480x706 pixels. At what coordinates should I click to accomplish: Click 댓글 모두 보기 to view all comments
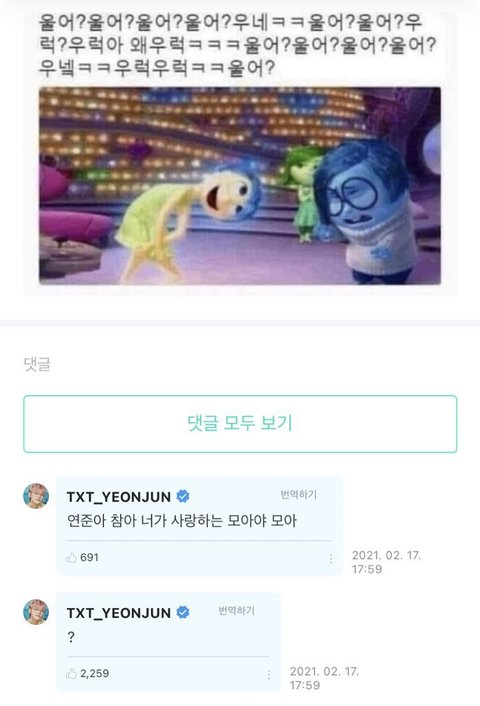click(240, 424)
